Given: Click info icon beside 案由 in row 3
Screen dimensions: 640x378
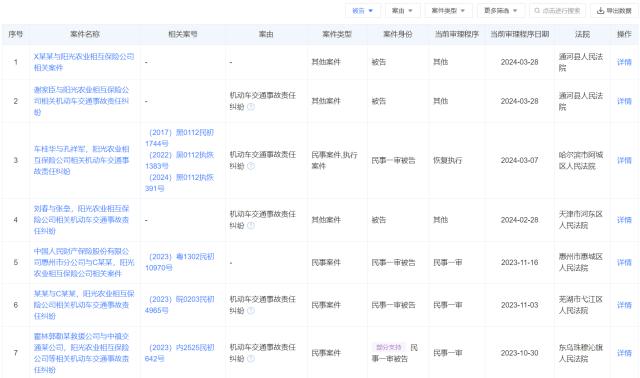Looking at the screenshot, I should tap(251, 166).
